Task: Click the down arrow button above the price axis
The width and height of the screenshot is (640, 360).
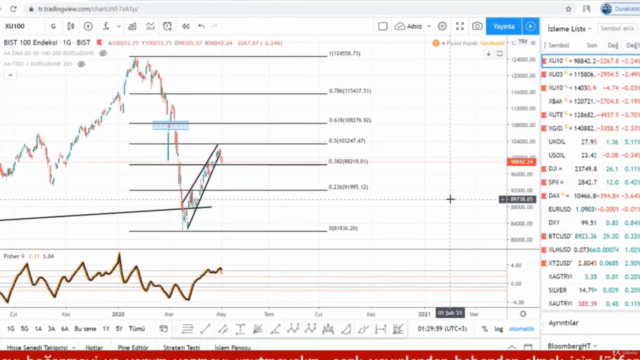Action: point(489,53)
